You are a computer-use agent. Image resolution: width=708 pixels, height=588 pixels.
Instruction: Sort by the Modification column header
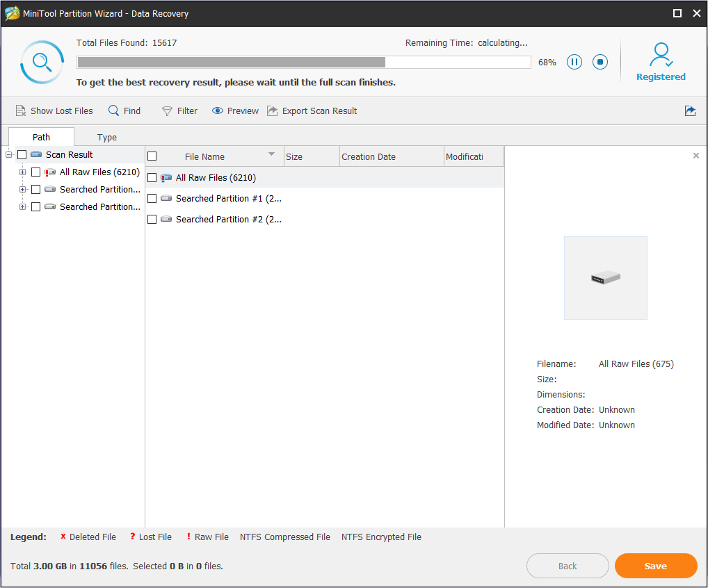pos(474,156)
